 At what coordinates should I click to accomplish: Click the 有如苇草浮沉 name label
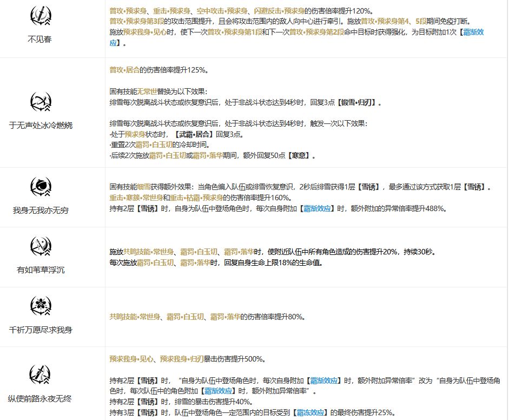pyautogui.click(x=41, y=270)
